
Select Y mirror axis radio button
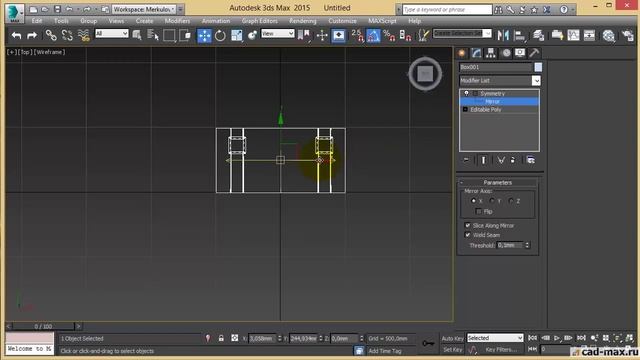(492, 201)
